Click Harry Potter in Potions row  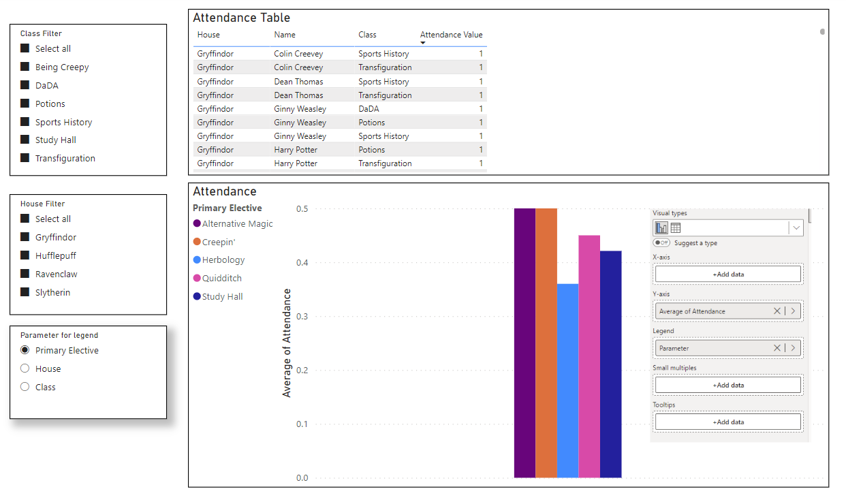(x=296, y=150)
